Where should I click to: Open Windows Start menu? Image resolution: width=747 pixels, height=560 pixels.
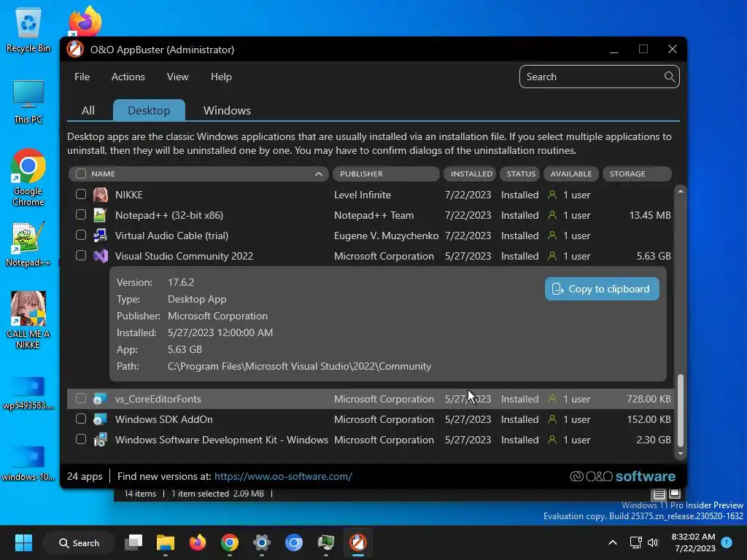tap(23, 542)
